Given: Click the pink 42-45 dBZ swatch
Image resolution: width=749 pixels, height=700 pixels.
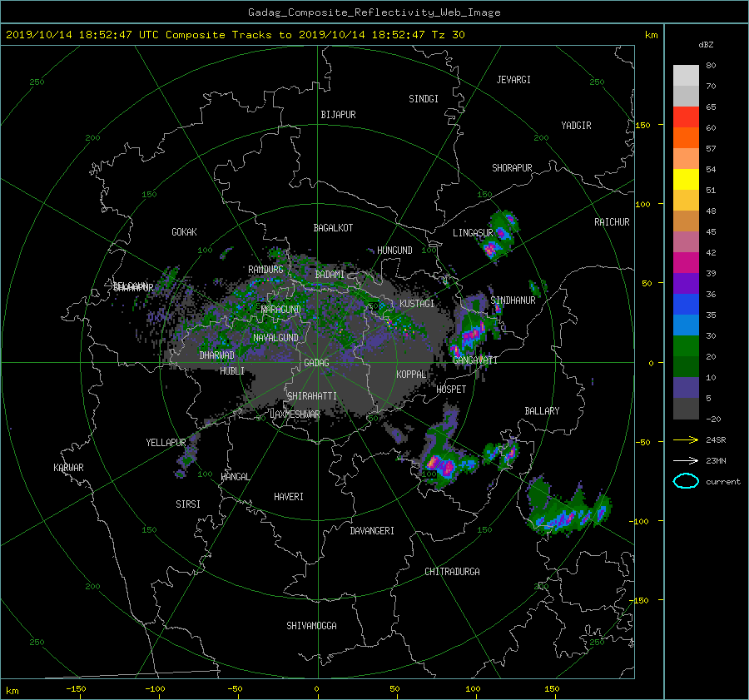Looking at the screenshot, I should (x=686, y=241).
